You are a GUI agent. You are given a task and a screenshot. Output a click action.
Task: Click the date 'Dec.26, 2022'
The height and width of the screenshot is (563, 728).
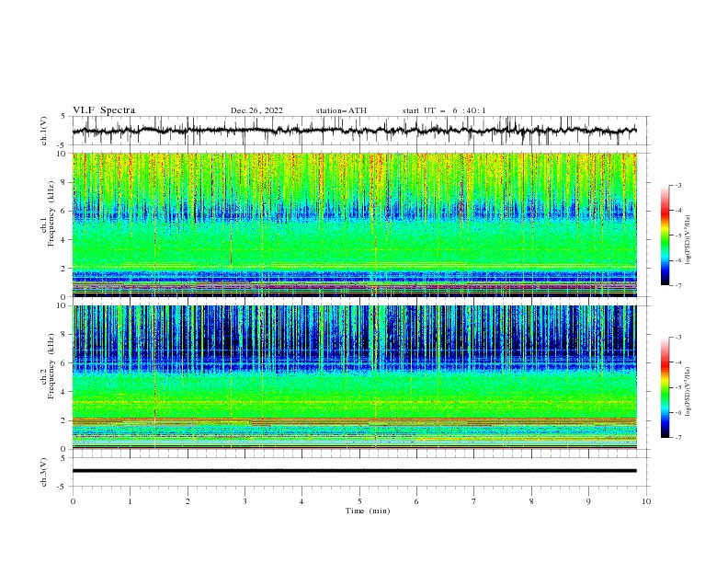coord(256,110)
